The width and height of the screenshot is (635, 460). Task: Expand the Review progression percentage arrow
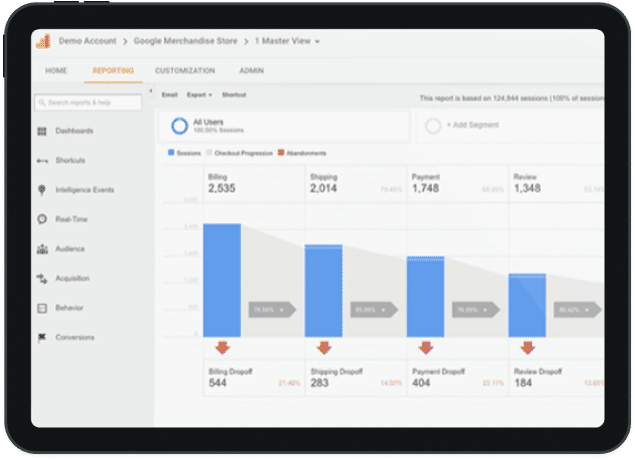(578, 310)
